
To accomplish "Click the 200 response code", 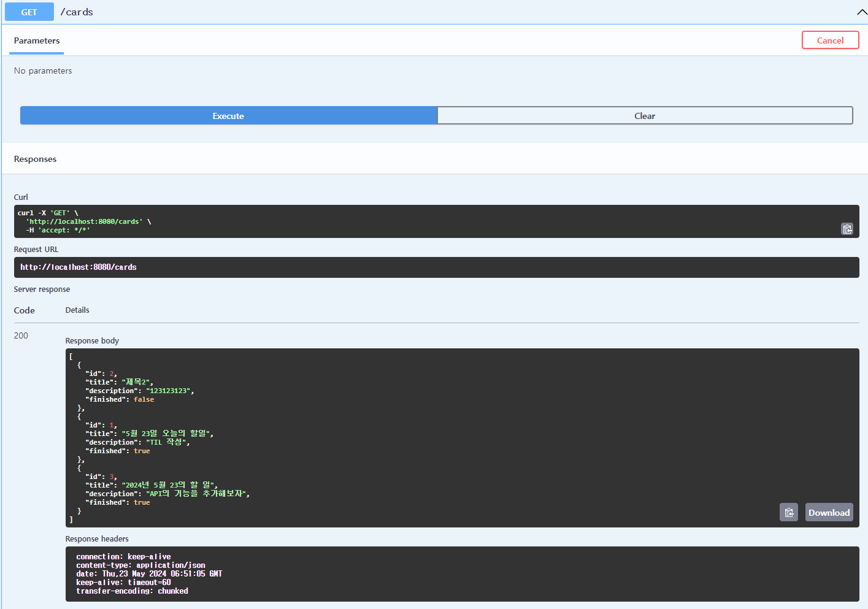I will coord(21,335).
